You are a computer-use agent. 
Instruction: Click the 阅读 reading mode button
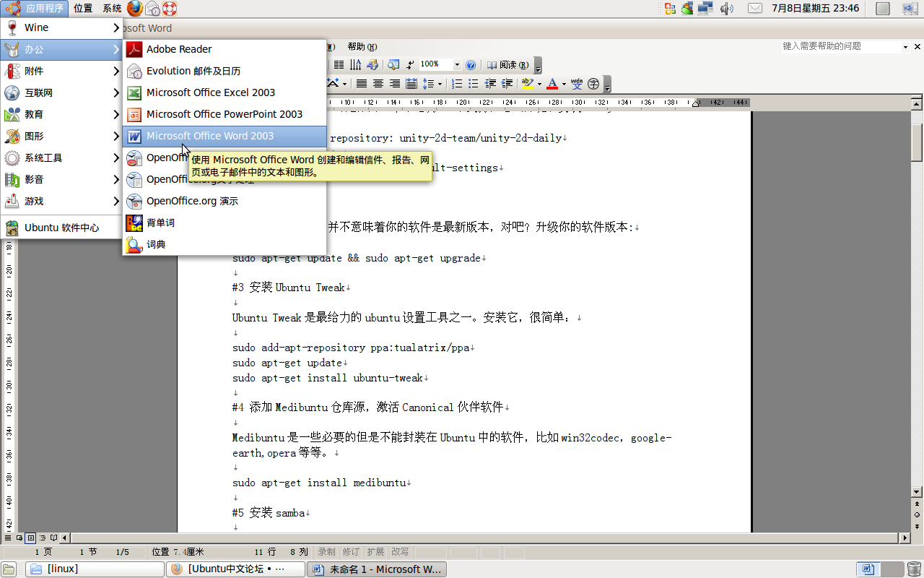point(507,65)
